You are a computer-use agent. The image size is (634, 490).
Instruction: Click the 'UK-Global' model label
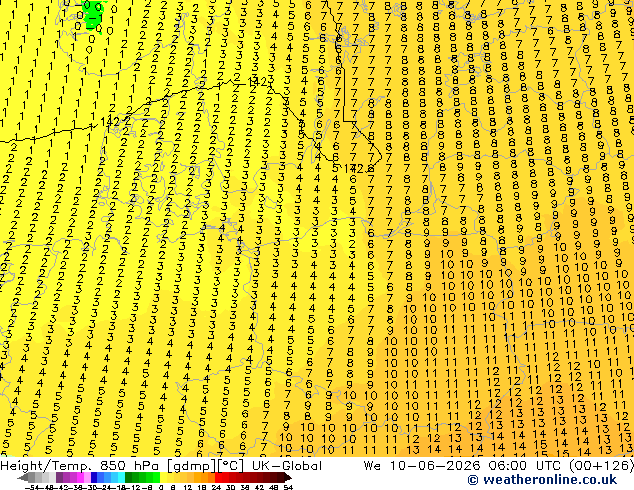[x=287, y=466]
